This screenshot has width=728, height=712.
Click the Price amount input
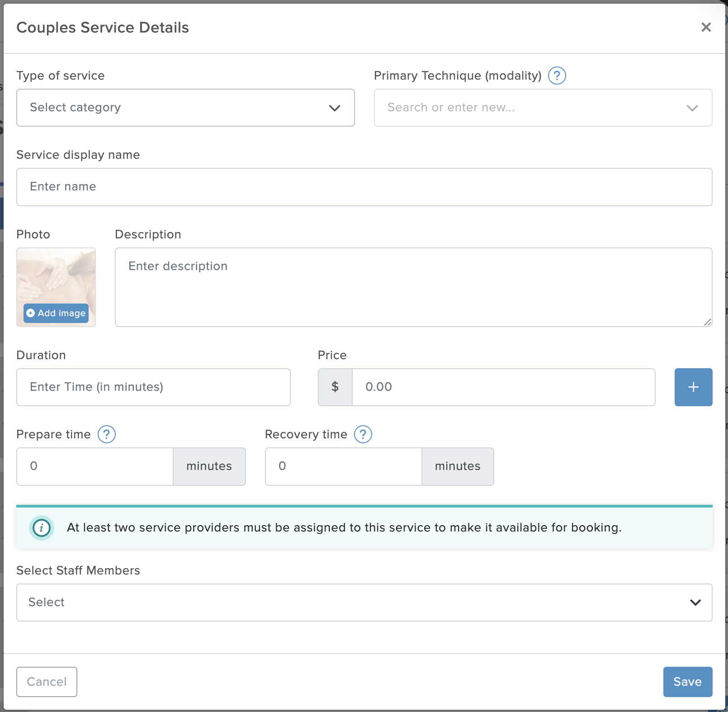[x=504, y=387]
